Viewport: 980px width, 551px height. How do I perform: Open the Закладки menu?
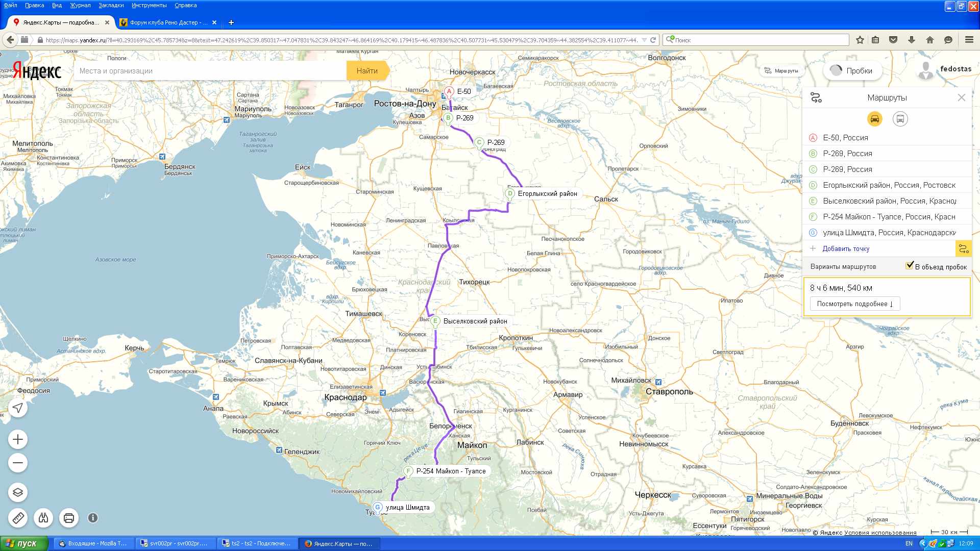[111, 5]
